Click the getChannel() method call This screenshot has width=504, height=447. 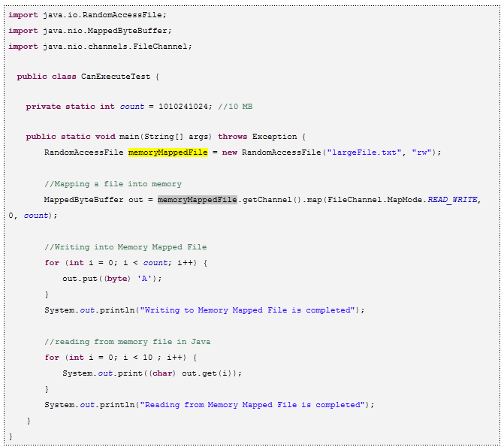point(268,200)
